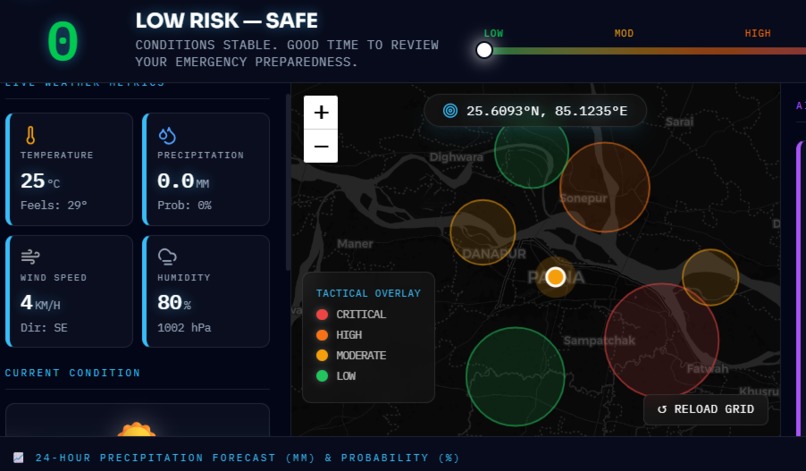This screenshot has width=806, height=471.
Task: Click the Maner label on map
Action: [355, 244]
